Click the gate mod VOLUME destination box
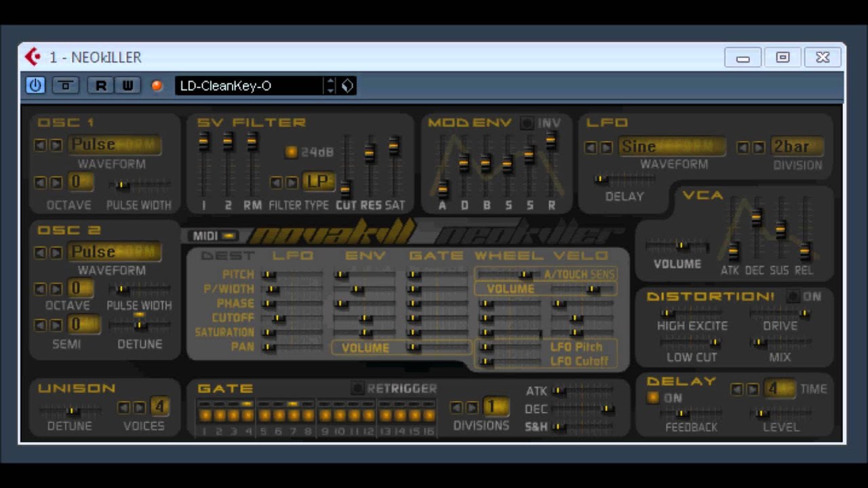This screenshot has height=488, width=868. [x=401, y=348]
